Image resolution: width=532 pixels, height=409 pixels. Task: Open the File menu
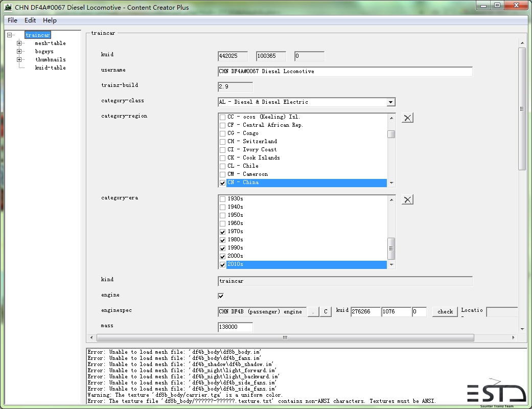[x=13, y=20]
